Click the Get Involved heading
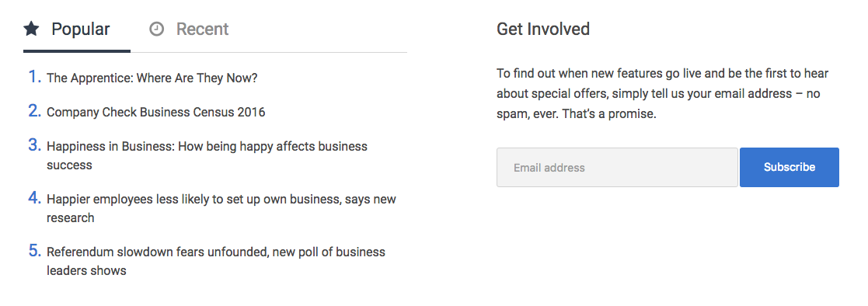868x306 pixels. [543, 29]
